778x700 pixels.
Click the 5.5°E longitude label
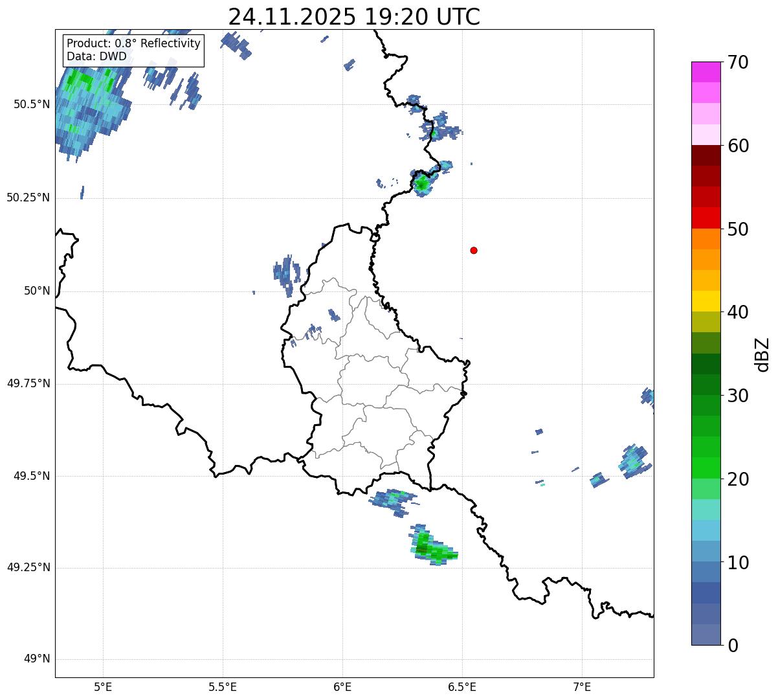223,686
